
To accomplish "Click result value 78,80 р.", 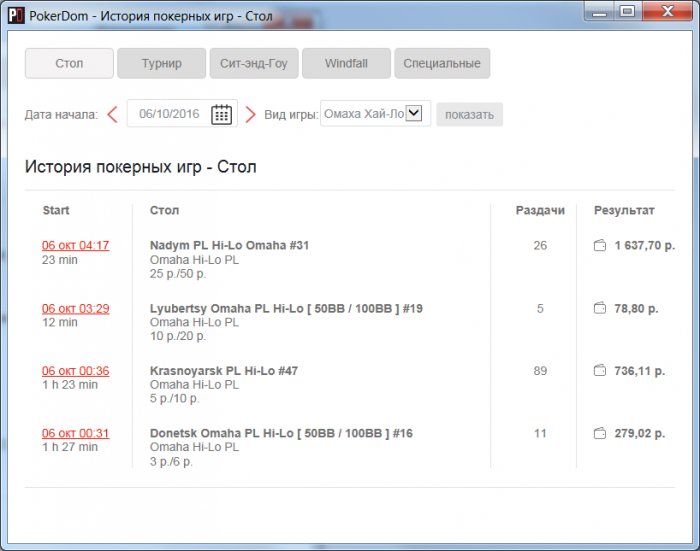I will click(636, 309).
